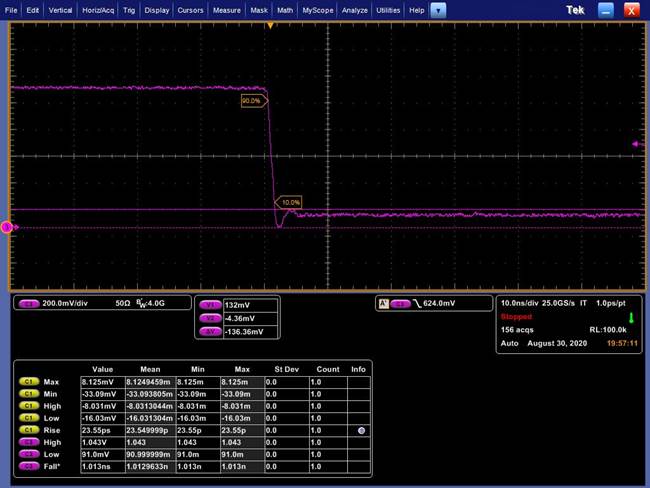The image size is (650, 488).
Task: Click the 91.0mV Low value cell
Action: point(103,454)
